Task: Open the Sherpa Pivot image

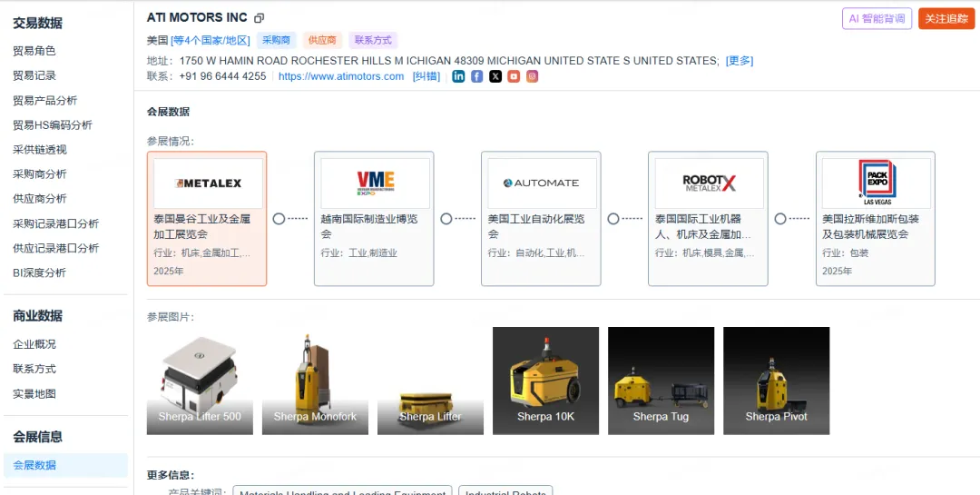Action: 776,381
